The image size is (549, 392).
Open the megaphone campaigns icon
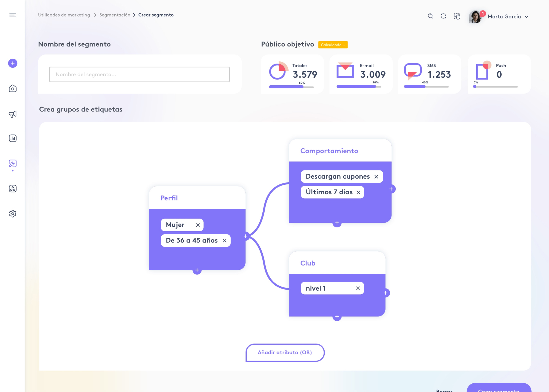click(13, 114)
